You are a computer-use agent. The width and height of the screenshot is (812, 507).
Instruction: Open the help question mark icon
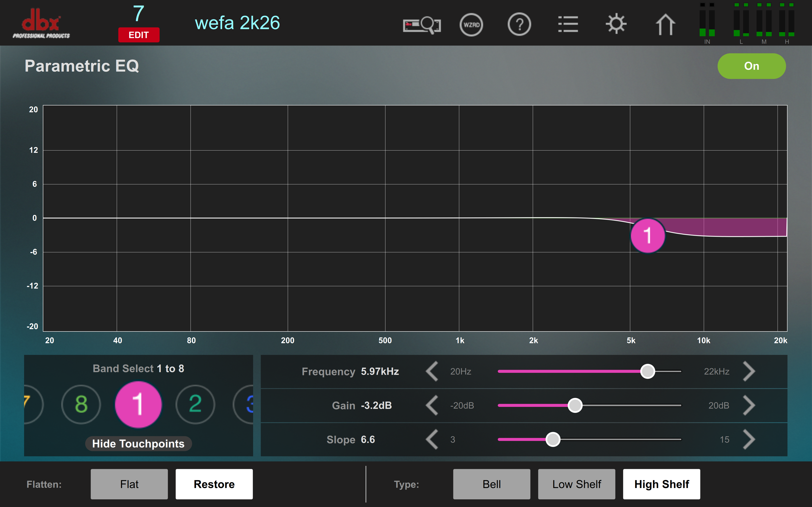click(519, 24)
